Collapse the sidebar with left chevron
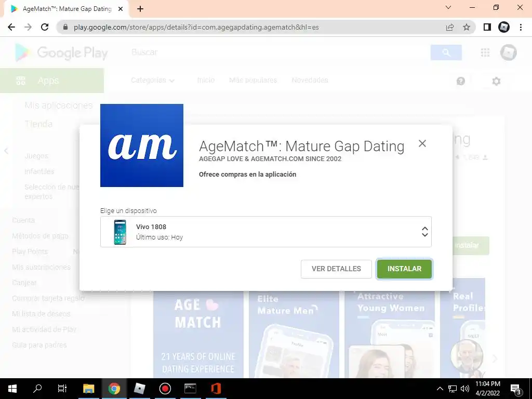 click(6, 151)
